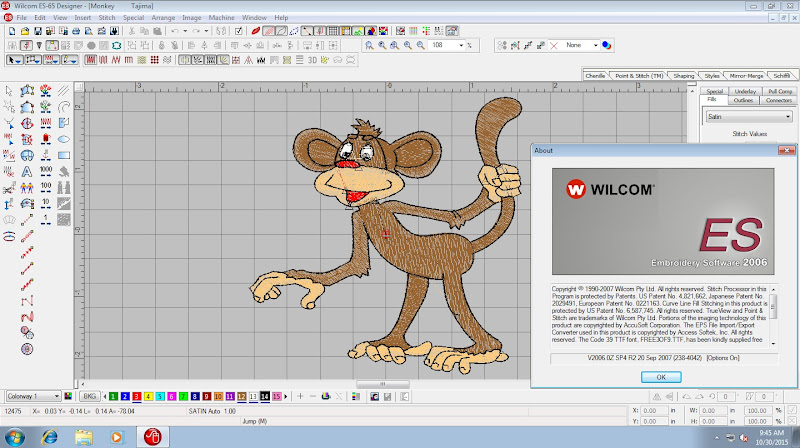Click the Windows Media Player taskbar icon

(117, 436)
